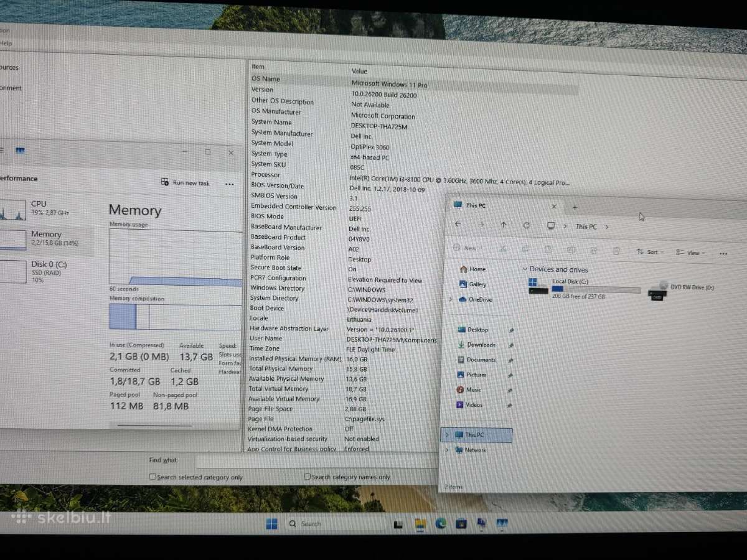Open the Sort dropdown

point(650,252)
